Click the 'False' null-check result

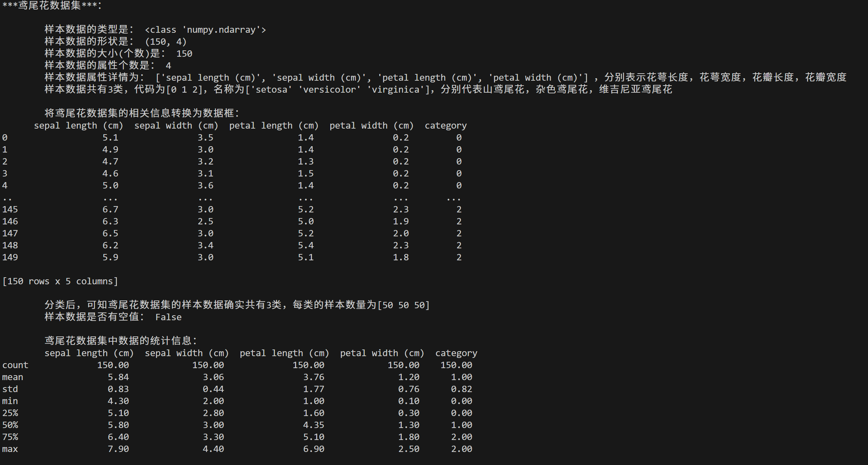coord(168,317)
